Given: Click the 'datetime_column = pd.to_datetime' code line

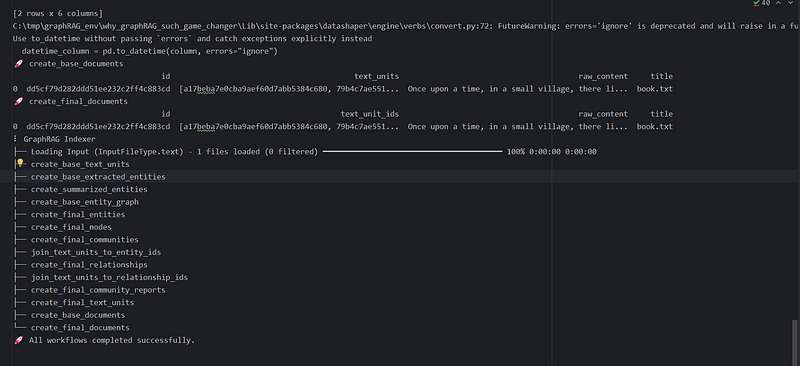Looking at the screenshot, I should 149,51.
